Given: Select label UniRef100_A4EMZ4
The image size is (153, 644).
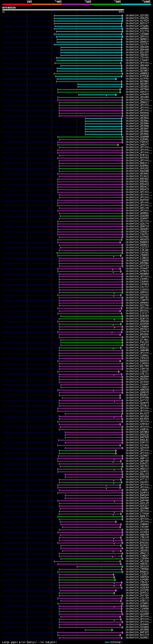Looking at the screenshot, I should pos(137,577).
